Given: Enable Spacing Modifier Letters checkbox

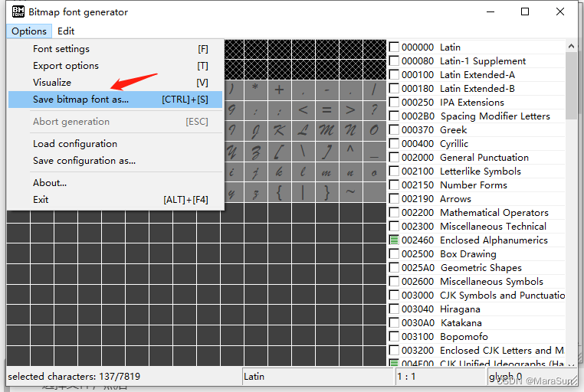Looking at the screenshot, I should click(394, 116).
